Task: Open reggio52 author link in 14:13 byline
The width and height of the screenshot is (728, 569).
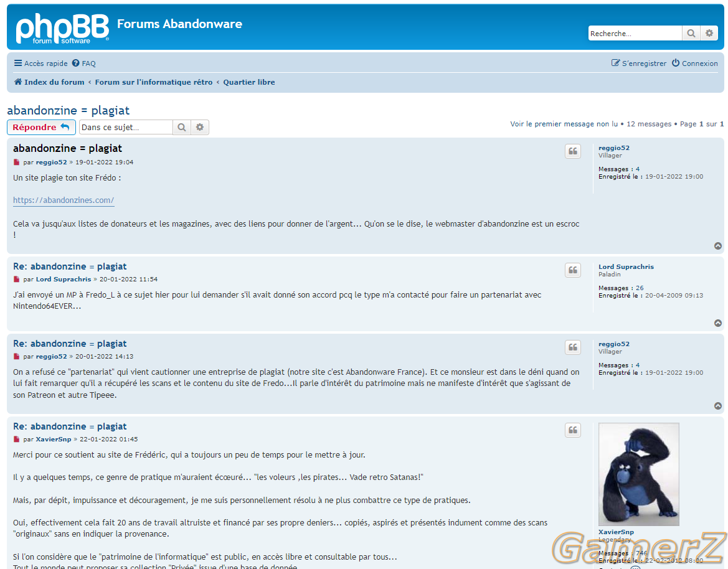Action: coord(52,357)
